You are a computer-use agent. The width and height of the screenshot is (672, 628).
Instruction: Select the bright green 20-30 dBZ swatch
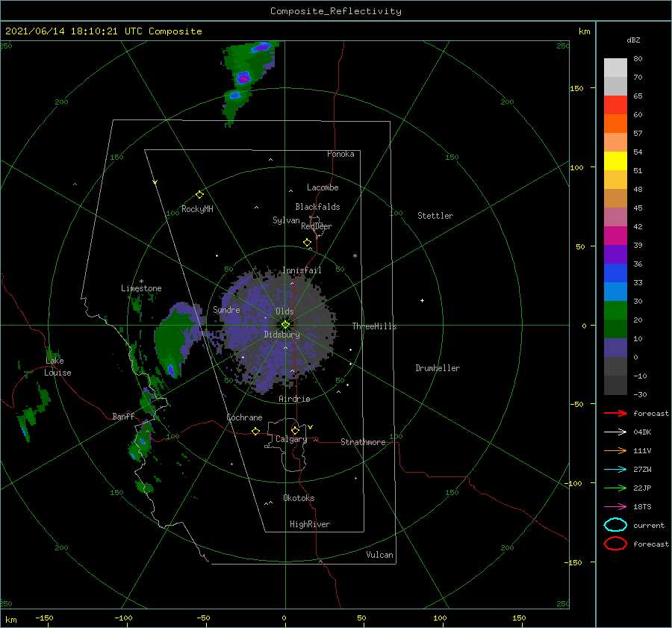tap(615, 311)
